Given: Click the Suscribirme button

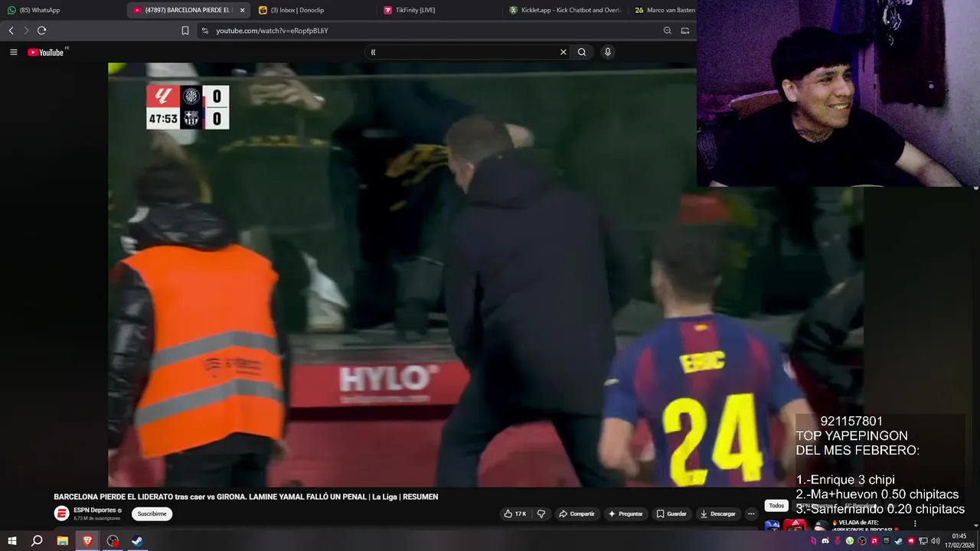Looking at the screenshot, I should coord(152,514).
